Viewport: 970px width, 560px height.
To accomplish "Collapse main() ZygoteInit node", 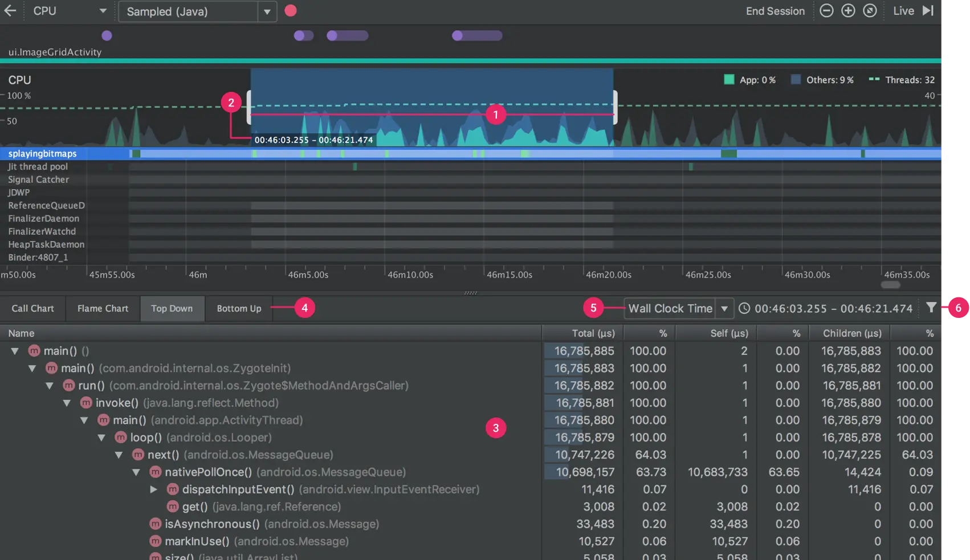I will click(32, 368).
